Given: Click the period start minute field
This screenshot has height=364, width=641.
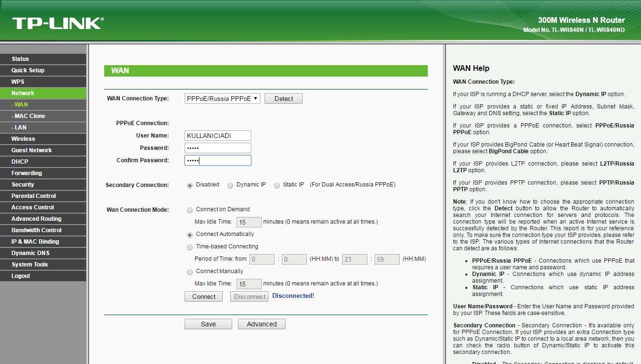Looking at the screenshot, I should coord(294,259).
